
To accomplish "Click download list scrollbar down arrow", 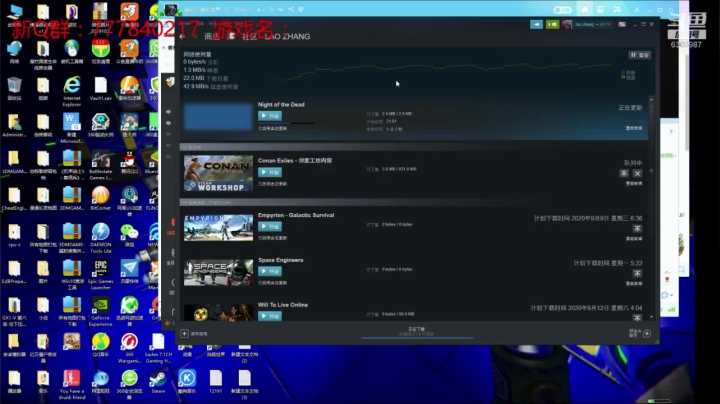I will pyautogui.click(x=651, y=317).
